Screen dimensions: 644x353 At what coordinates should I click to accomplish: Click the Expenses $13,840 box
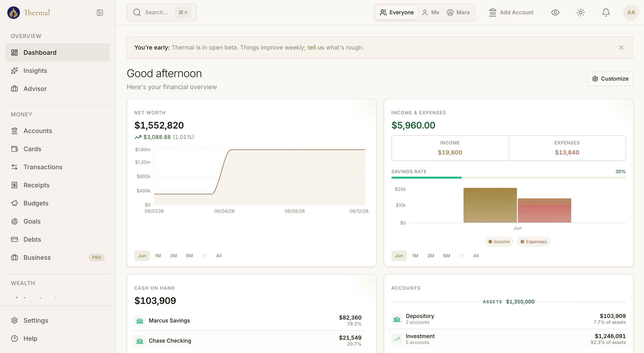[x=567, y=148]
